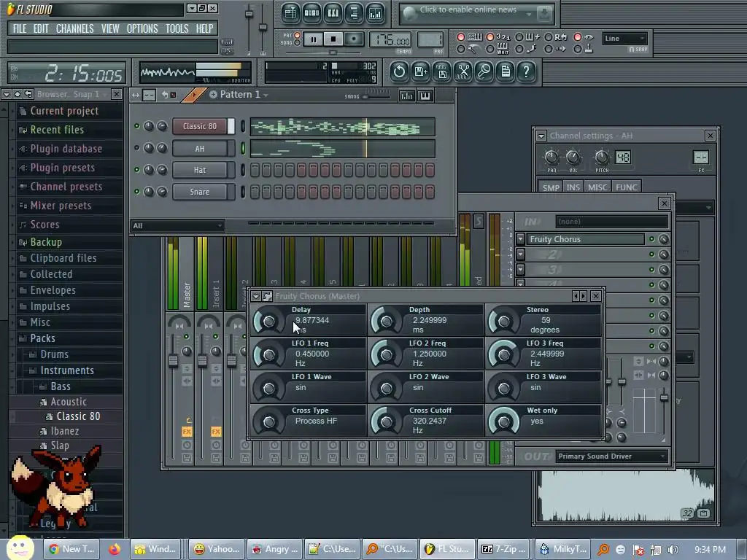The width and height of the screenshot is (747, 560).
Task: Open the project info document icon
Action: point(506,72)
